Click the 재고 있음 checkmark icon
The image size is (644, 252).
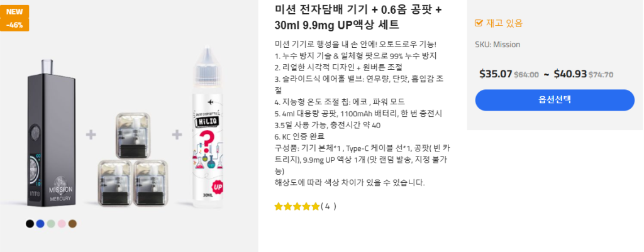pyautogui.click(x=479, y=23)
